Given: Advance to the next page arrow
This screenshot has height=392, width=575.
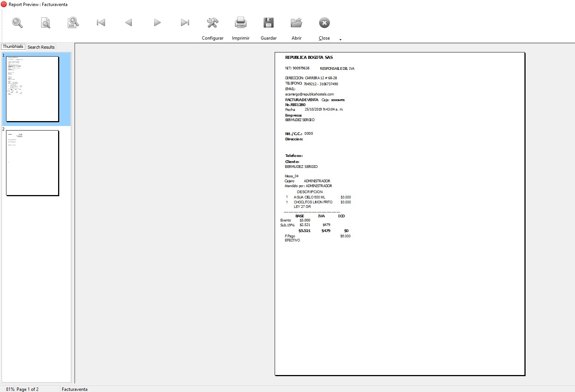Looking at the screenshot, I should tap(157, 23).
